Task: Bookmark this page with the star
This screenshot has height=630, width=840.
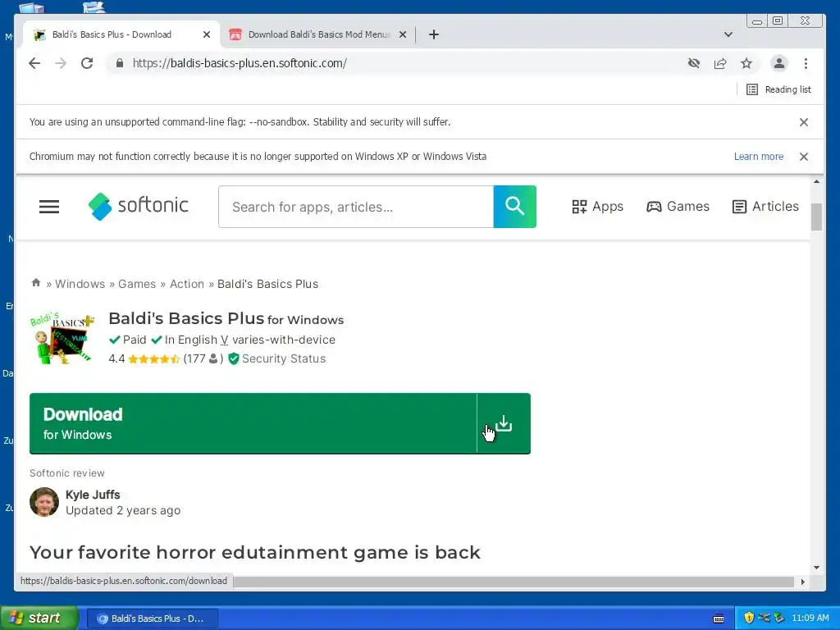Action: (746, 63)
